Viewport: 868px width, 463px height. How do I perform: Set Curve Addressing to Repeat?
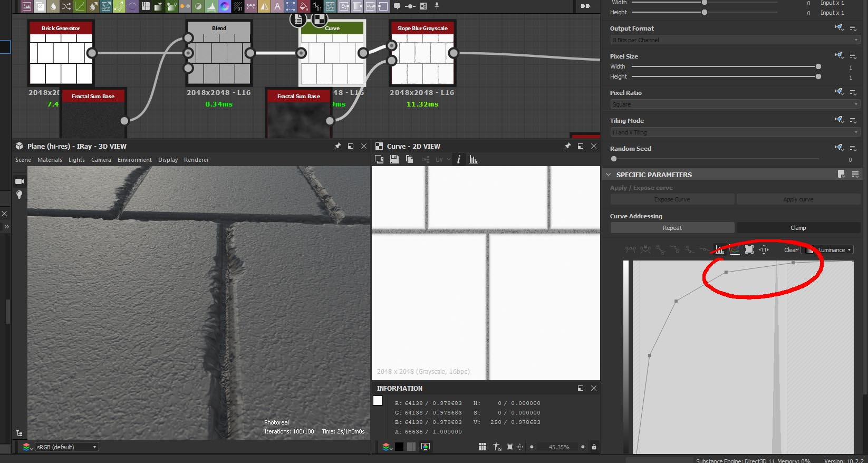pos(672,228)
